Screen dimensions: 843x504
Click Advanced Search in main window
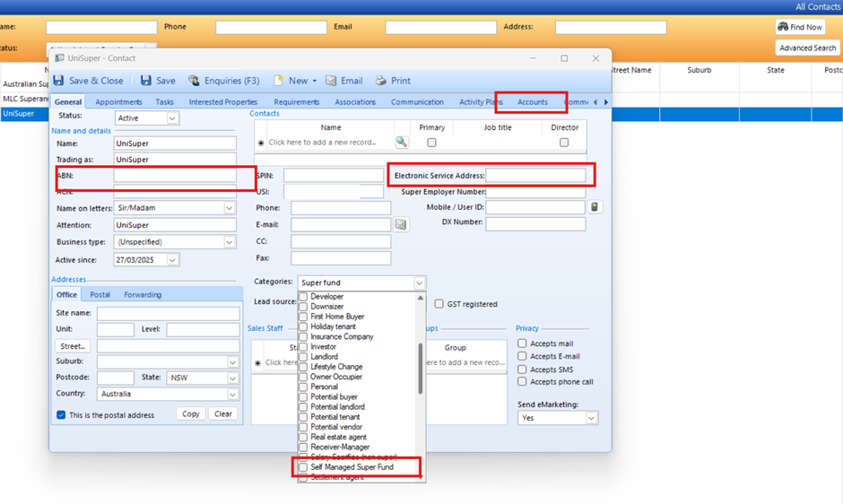tap(807, 48)
